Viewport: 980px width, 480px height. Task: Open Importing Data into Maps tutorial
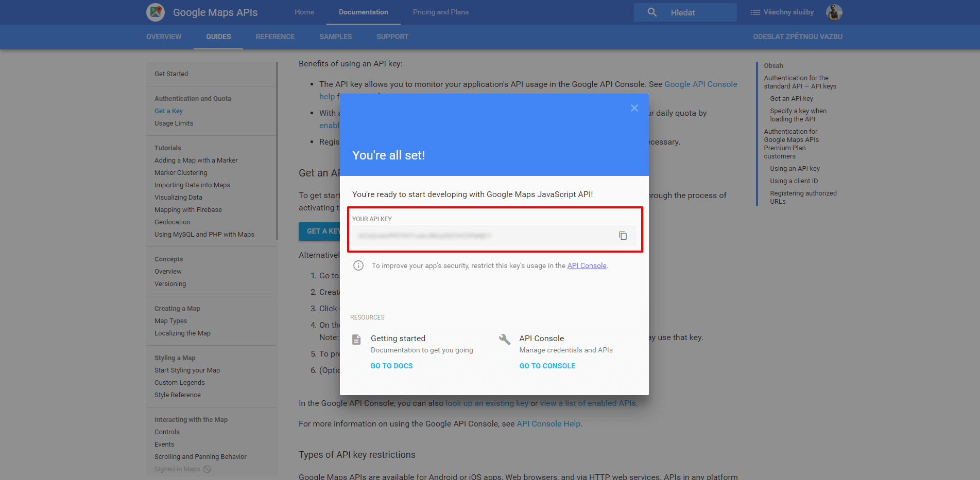pyautogui.click(x=192, y=185)
